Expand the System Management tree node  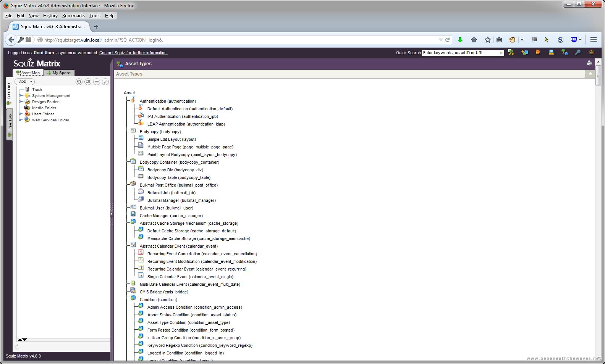point(21,95)
